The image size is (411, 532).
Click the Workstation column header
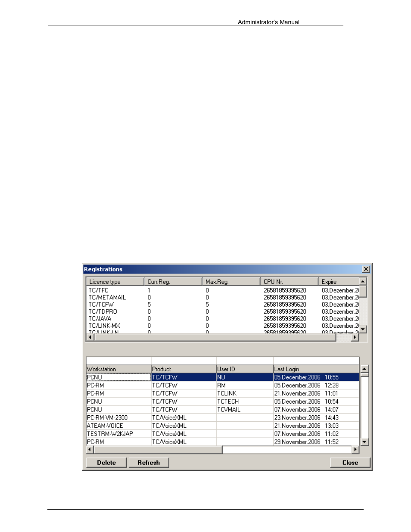click(118, 369)
